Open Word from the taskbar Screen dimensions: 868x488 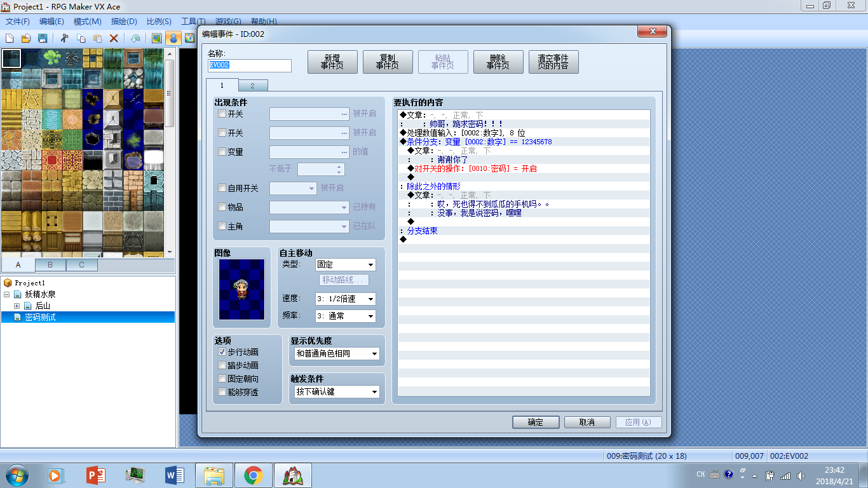click(174, 475)
